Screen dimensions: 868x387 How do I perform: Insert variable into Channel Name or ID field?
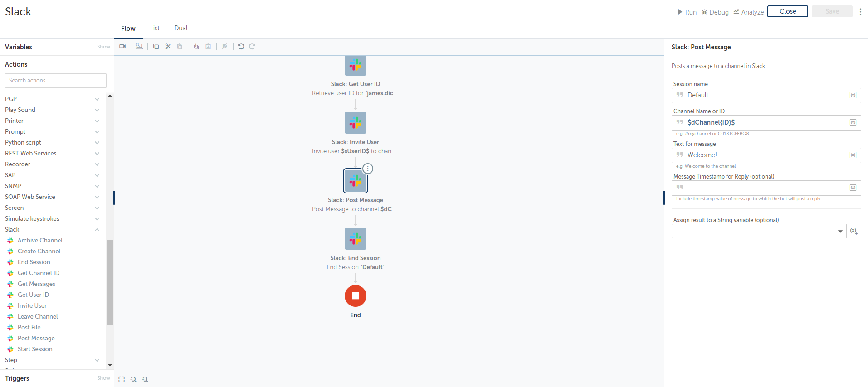click(x=853, y=122)
